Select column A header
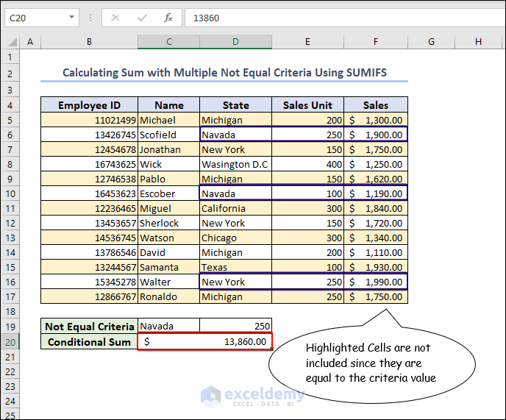The image size is (506, 420). click(x=30, y=42)
